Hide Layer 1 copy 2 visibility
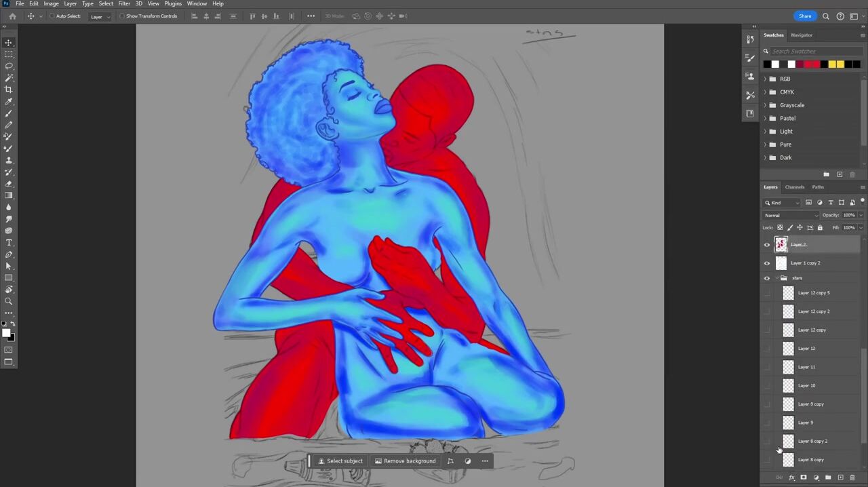Screen dimensions: 868x487 point(767,263)
